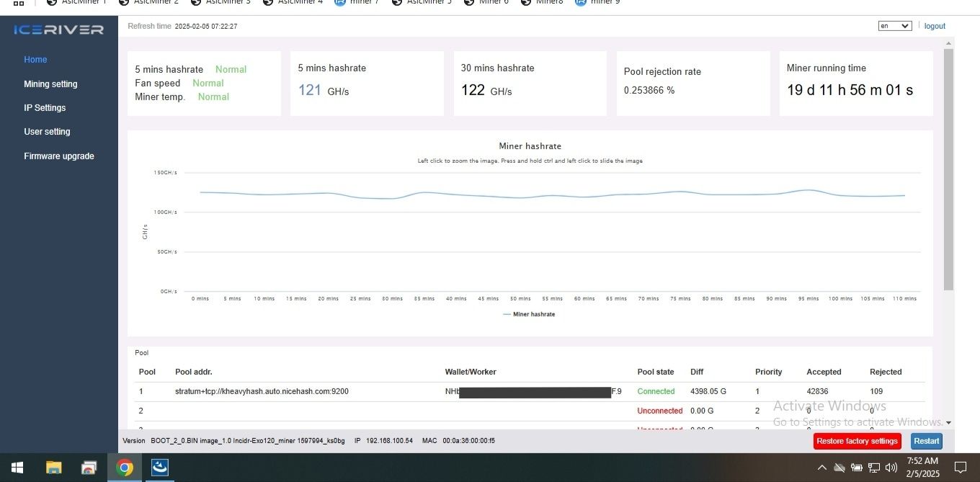Go to the Home page in sidebar
980x482 pixels.
click(x=35, y=60)
